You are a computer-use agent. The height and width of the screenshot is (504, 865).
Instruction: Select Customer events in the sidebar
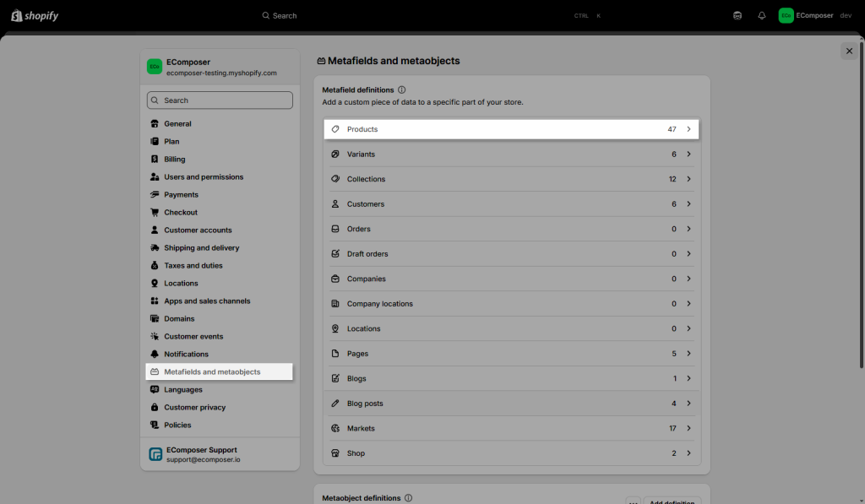click(219, 336)
